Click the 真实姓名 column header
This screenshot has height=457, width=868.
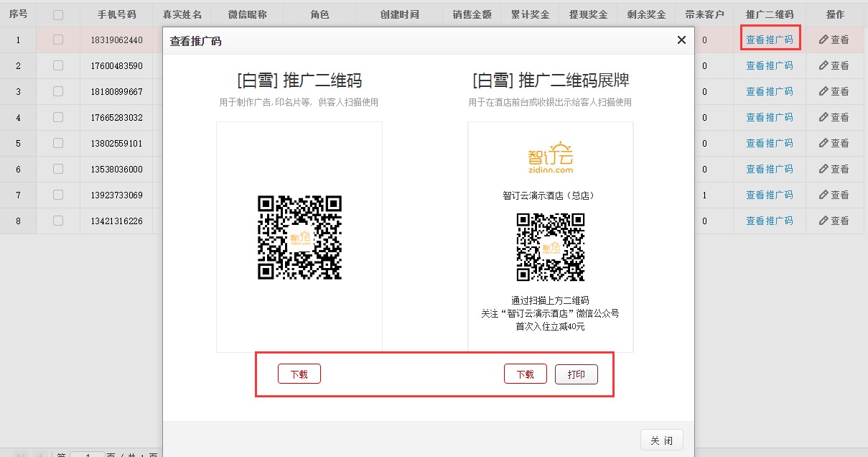182,14
